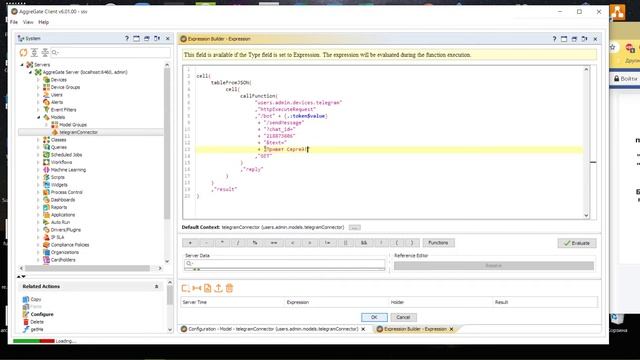Click the select rows icon above results table

click(x=186, y=288)
